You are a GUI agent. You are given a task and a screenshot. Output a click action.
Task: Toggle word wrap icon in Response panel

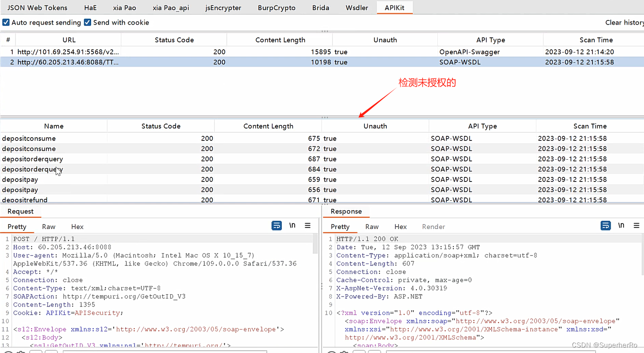click(605, 226)
